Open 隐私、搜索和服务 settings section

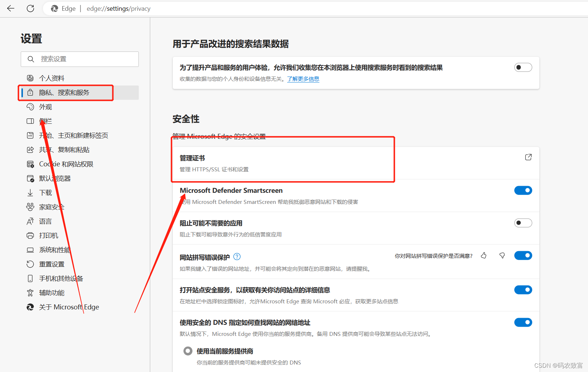coord(80,92)
